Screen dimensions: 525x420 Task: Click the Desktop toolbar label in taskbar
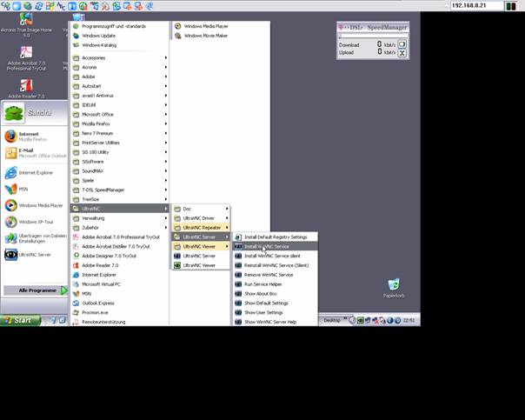[332, 321]
